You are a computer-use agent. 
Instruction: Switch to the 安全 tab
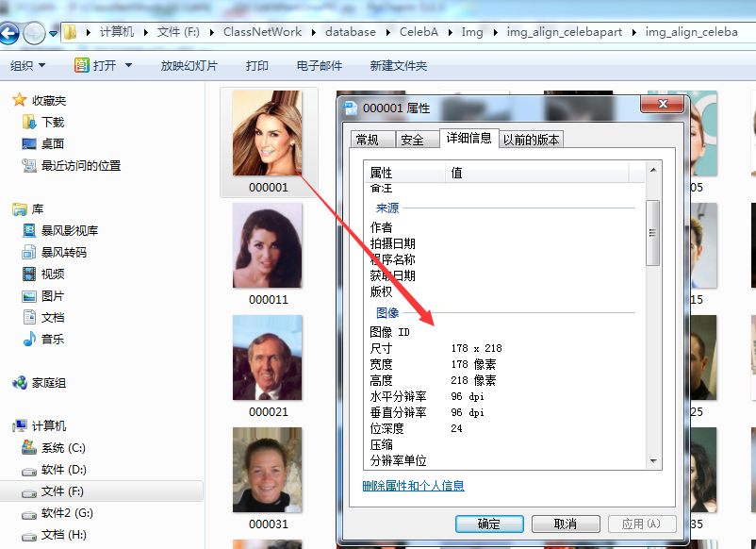pos(416,138)
